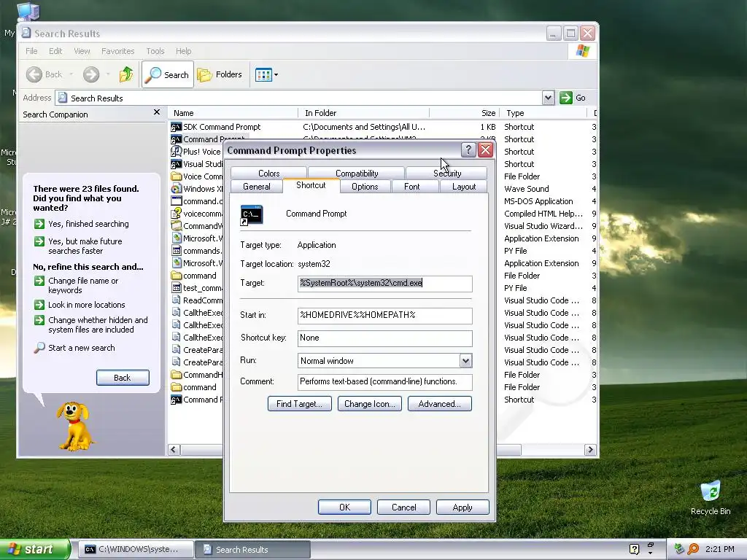747x560 pixels.
Task: Click the horizontal scrollbar right arrow
Action: (590, 449)
